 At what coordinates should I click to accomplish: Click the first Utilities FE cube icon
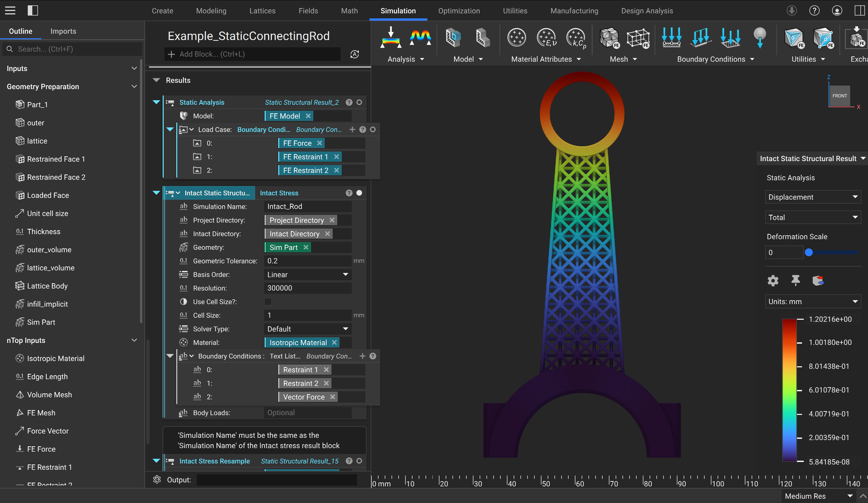[x=794, y=38]
